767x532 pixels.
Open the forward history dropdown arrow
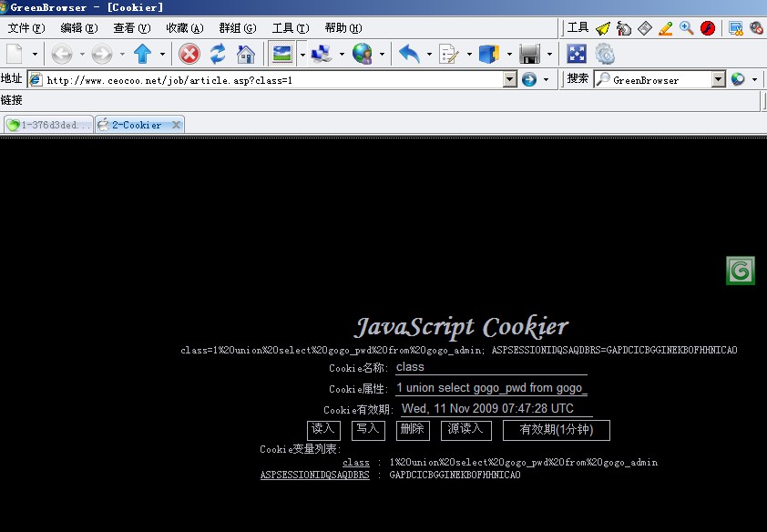(122, 54)
